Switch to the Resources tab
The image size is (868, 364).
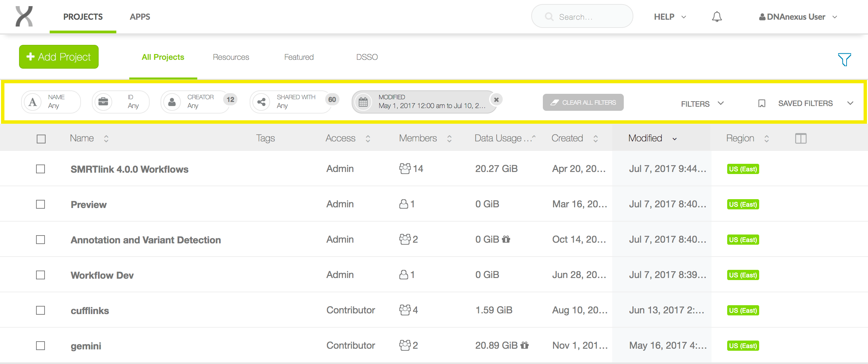231,57
